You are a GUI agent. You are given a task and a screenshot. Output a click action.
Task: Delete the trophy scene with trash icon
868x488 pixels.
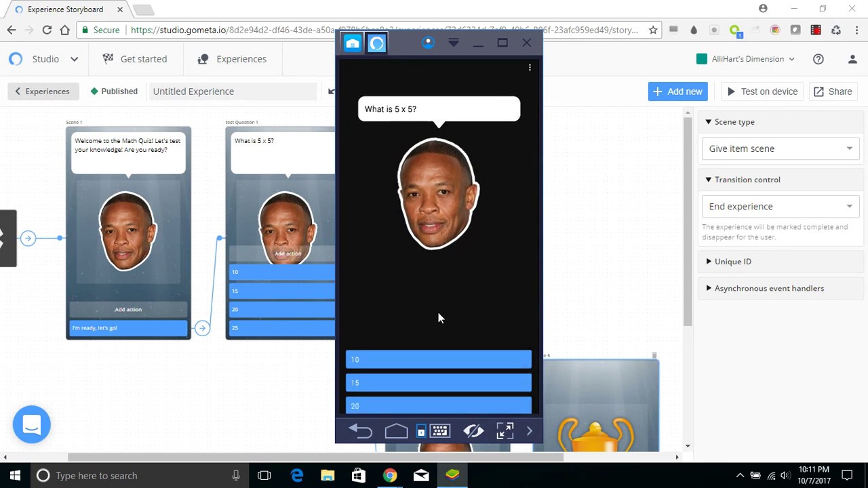tap(654, 355)
